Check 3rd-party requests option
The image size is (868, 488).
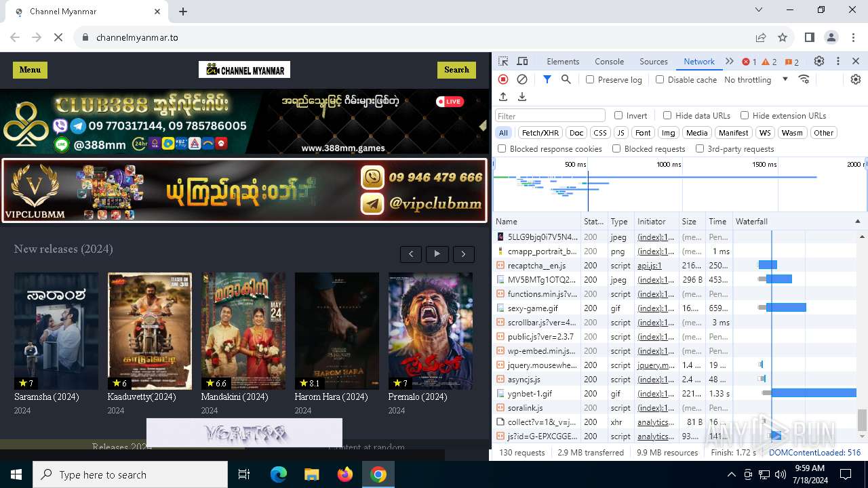click(x=700, y=148)
